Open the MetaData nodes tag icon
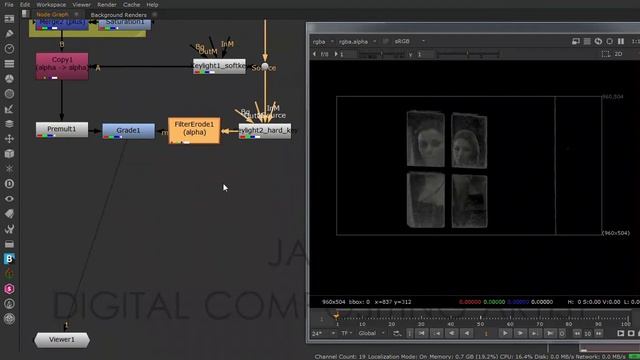Viewport: 640px width, 360px height. (9, 214)
